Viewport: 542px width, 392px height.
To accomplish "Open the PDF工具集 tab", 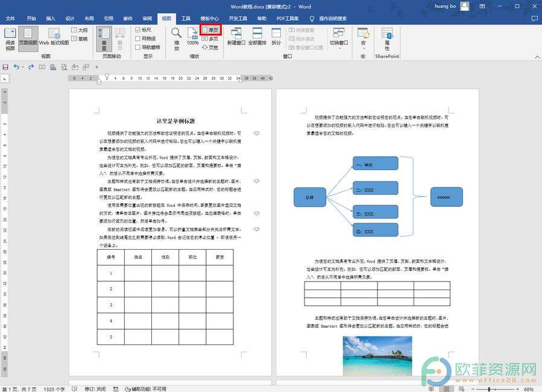I will point(288,18).
